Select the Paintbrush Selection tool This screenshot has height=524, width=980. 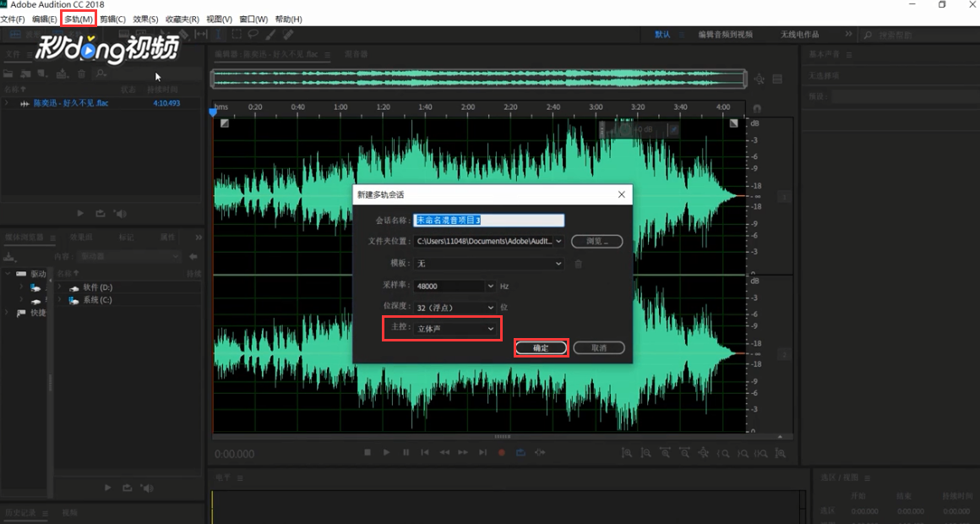[x=270, y=35]
